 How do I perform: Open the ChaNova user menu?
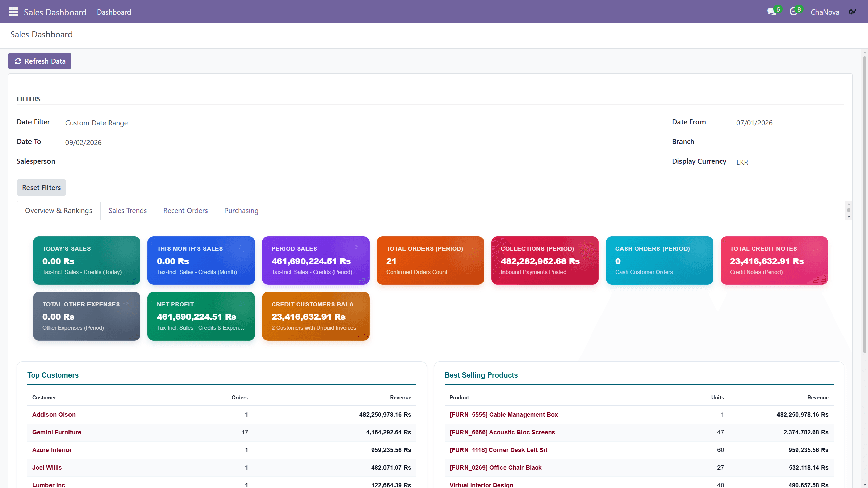point(825,12)
